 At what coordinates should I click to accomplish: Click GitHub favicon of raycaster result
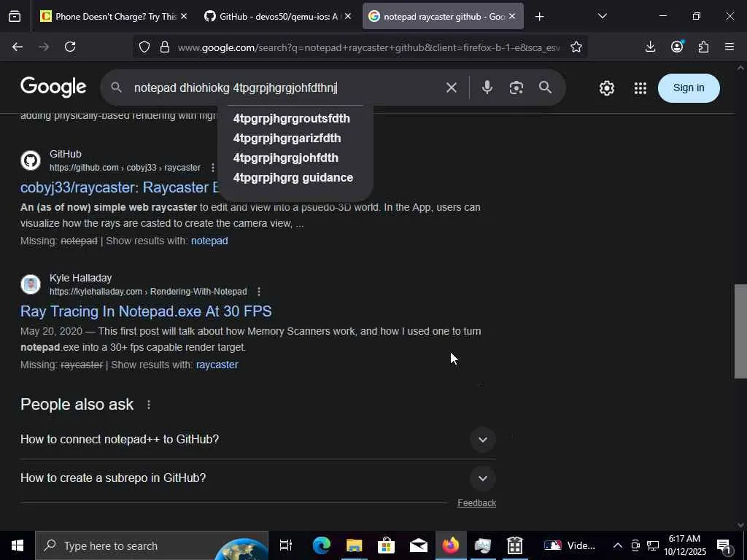(31, 160)
